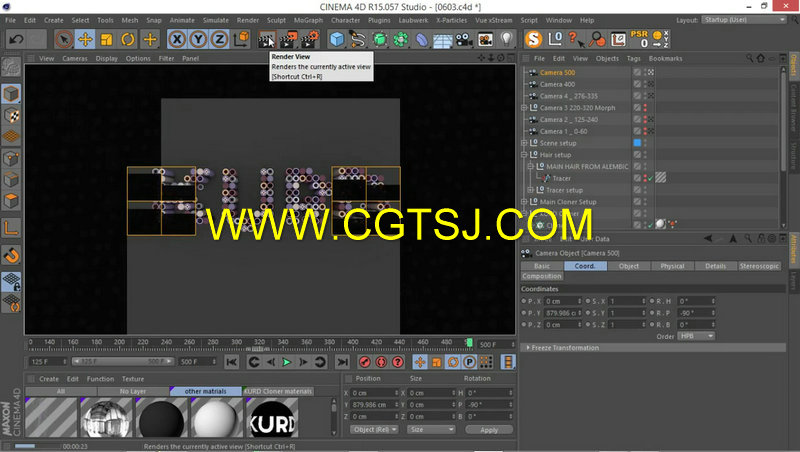Image resolution: width=800 pixels, height=452 pixels.
Task: Click the Record Active Objects button
Action: 364,362
